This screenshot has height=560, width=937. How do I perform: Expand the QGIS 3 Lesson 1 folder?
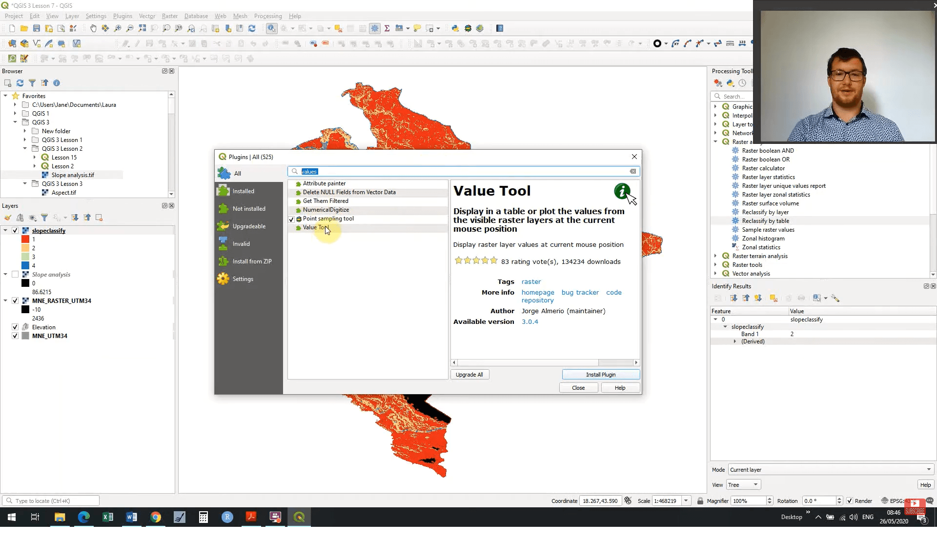pos(25,140)
